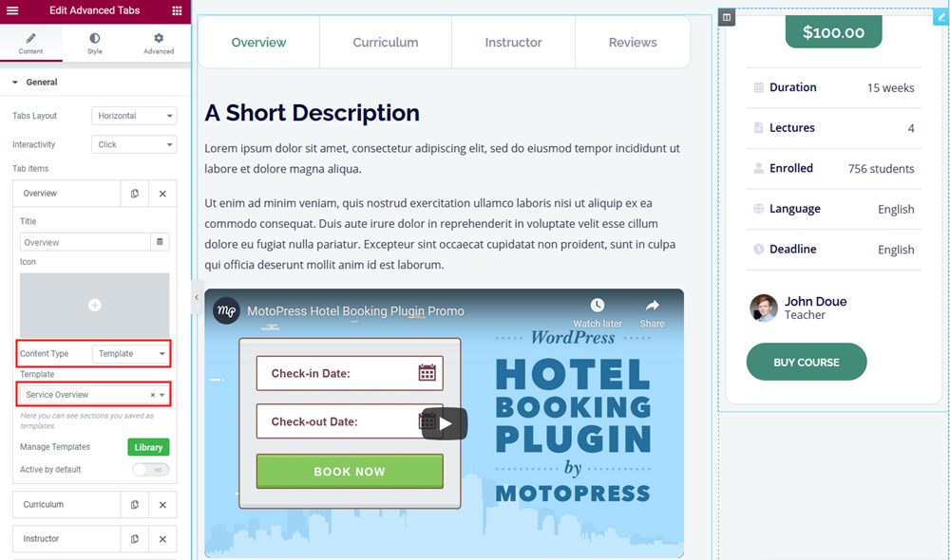
Task: Remove the Instructor tab item
Action: (162, 539)
